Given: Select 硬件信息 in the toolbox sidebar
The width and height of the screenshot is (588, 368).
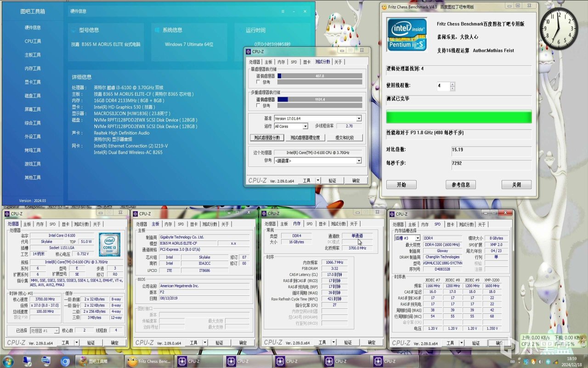Looking at the screenshot, I should point(33,28).
